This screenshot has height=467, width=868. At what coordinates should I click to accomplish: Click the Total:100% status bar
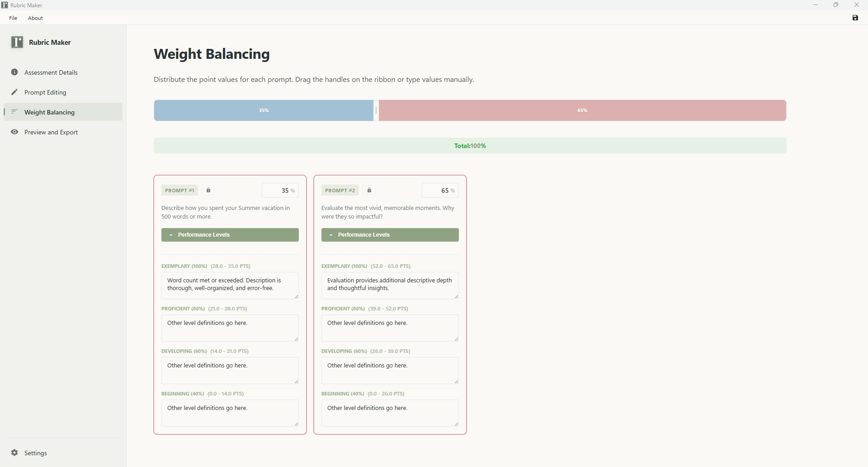(x=470, y=146)
